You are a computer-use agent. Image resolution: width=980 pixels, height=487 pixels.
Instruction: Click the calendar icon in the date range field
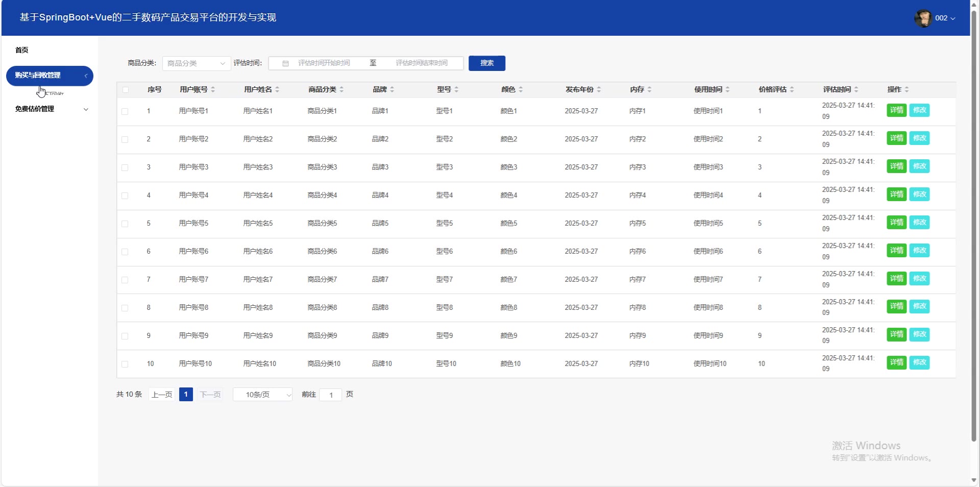point(285,63)
